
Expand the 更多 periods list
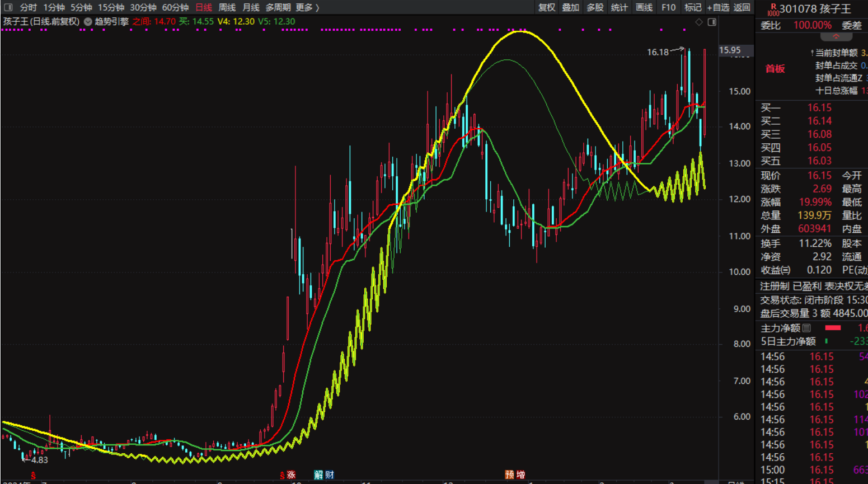tap(307, 7)
